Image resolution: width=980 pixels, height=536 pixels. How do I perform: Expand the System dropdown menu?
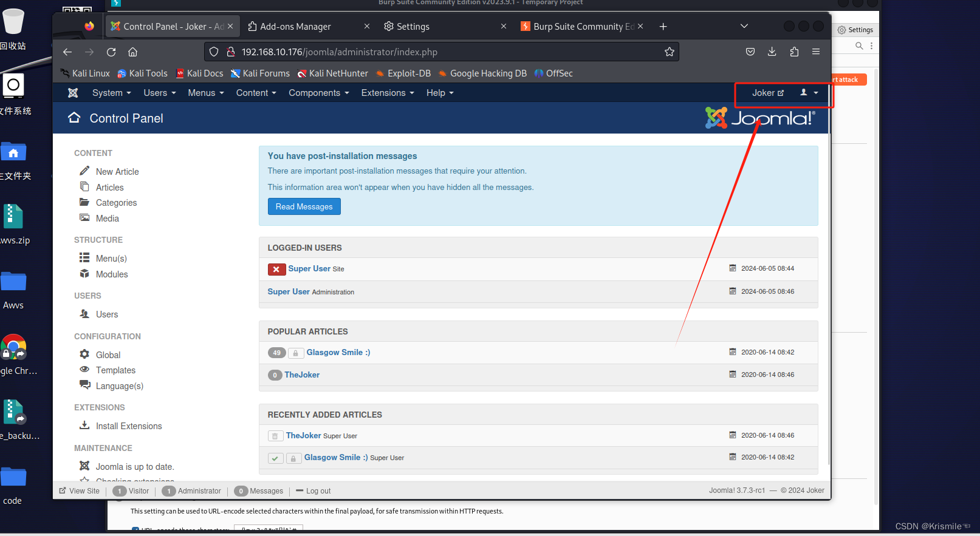112,93
